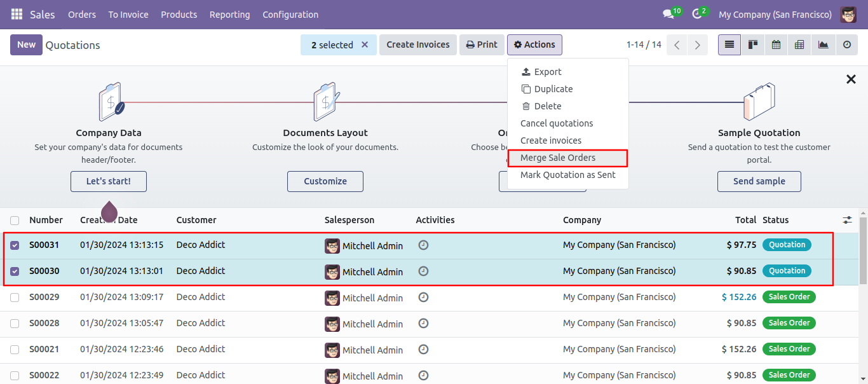Open the To Invoice dropdown menu
Viewport: 868px width, 384px height.
coord(128,14)
